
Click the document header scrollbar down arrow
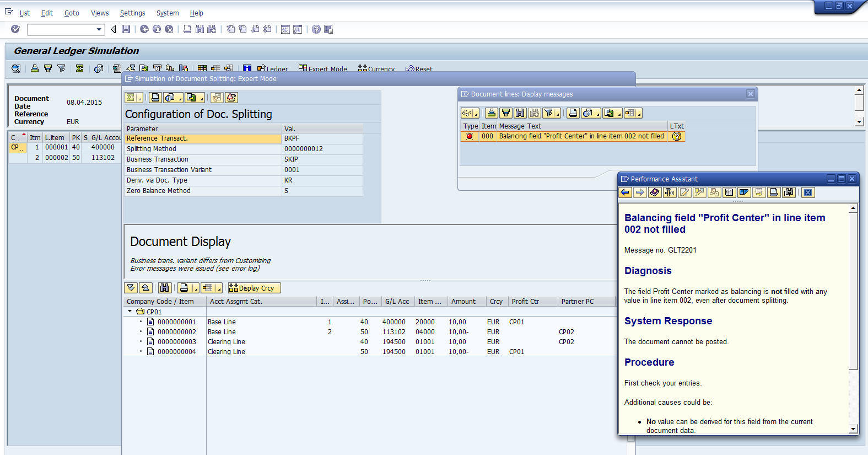coord(859,122)
